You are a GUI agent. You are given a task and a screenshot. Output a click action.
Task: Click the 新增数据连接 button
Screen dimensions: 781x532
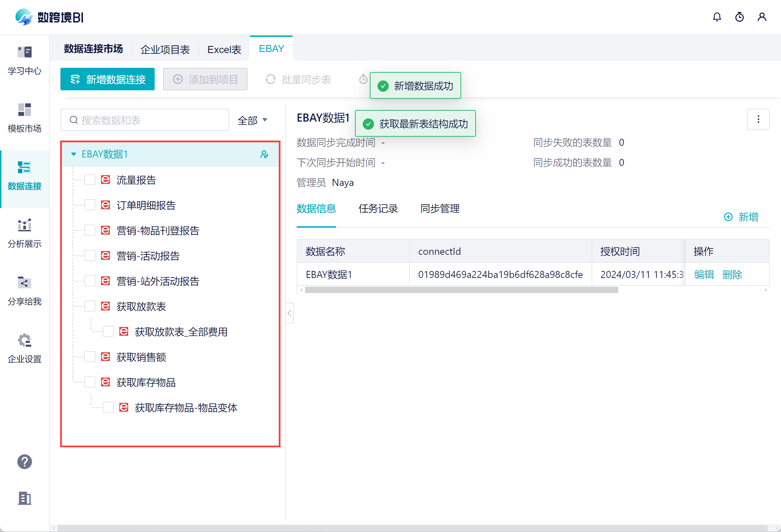[108, 79]
